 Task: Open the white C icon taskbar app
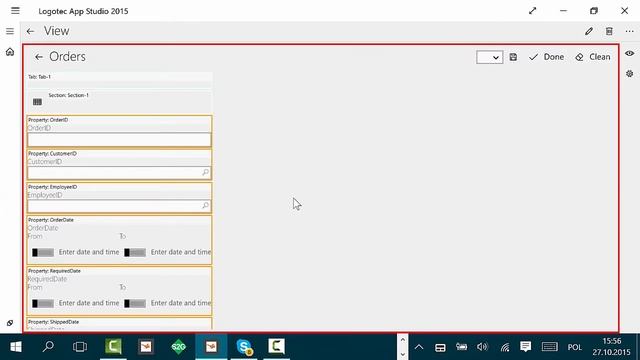(x=276, y=347)
